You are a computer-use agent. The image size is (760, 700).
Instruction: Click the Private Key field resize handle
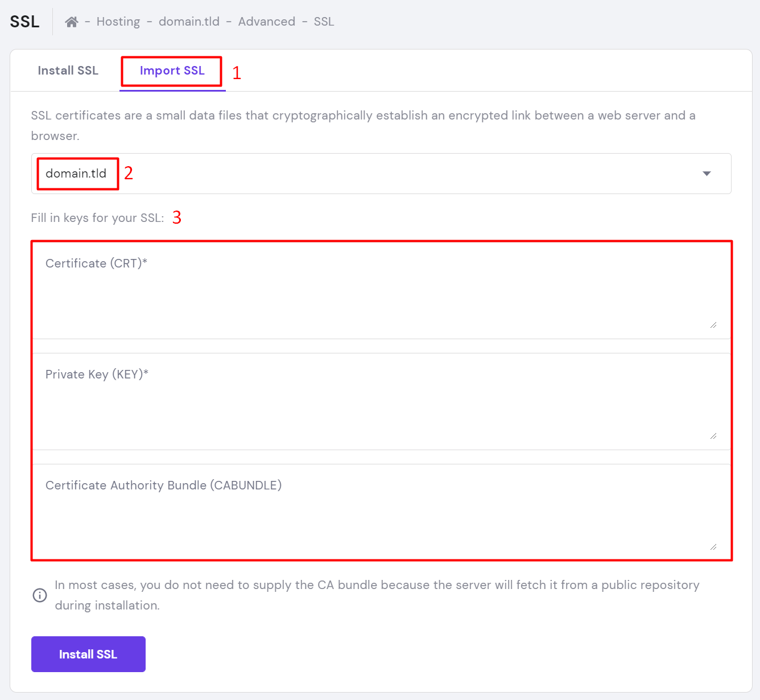(x=713, y=435)
